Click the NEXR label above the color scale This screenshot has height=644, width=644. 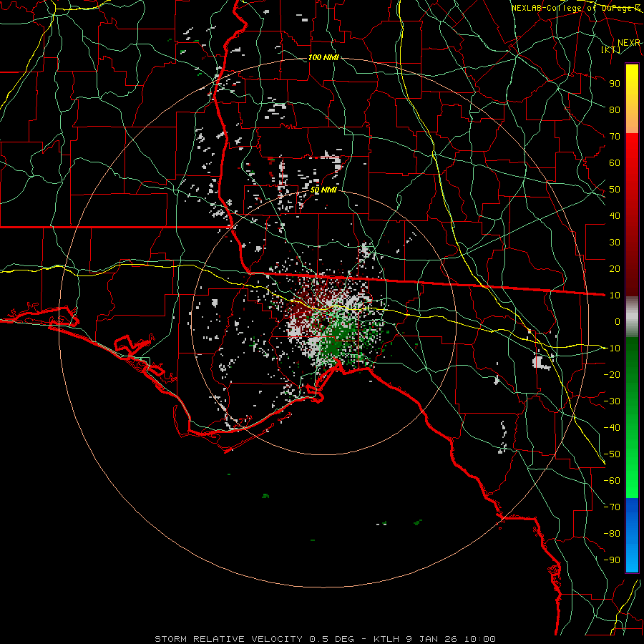629,43
